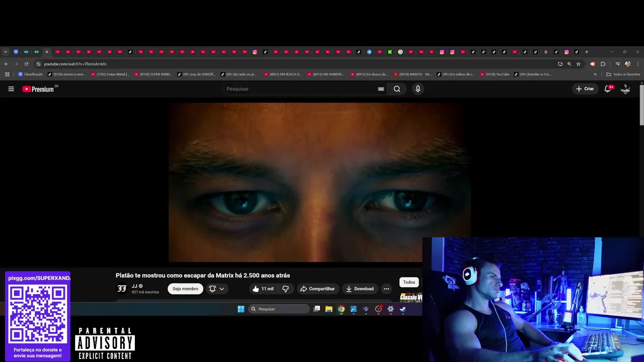Open the (9338) YouTube bookmark
644x362 pixels.
pyautogui.click(x=495, y=74)
